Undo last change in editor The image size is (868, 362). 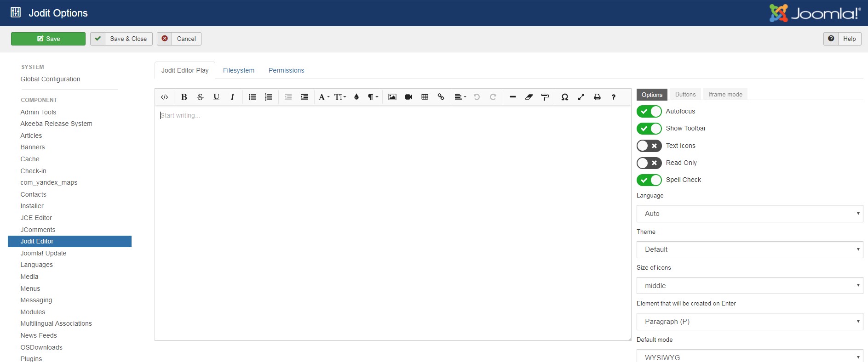pyautogui.click(x=477, y=97)
